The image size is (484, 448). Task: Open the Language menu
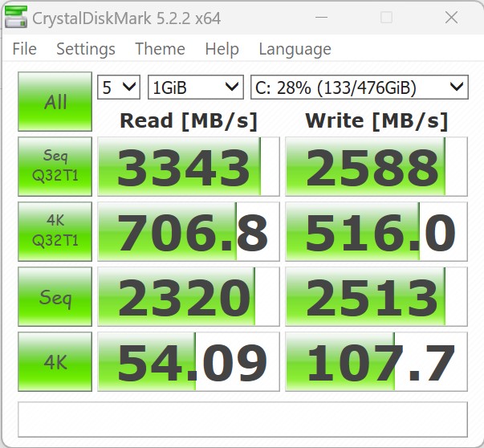(x=295, y=49)
